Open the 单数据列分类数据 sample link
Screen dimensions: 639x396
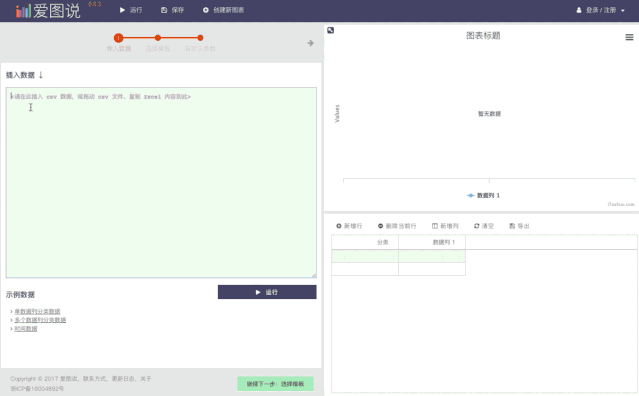37,311
